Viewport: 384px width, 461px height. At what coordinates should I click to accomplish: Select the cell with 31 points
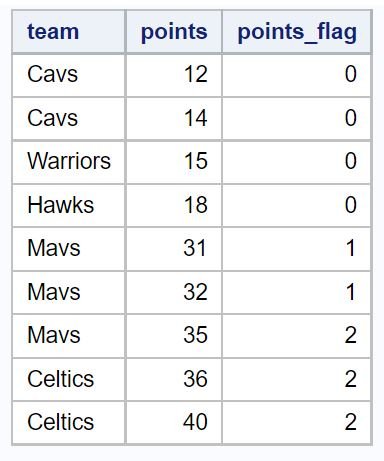click(174, 249)
